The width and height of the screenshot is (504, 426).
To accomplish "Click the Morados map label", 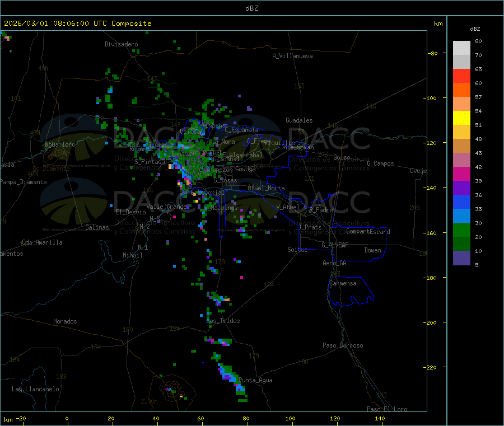I will pyautogui.click(x=65, y=321).
